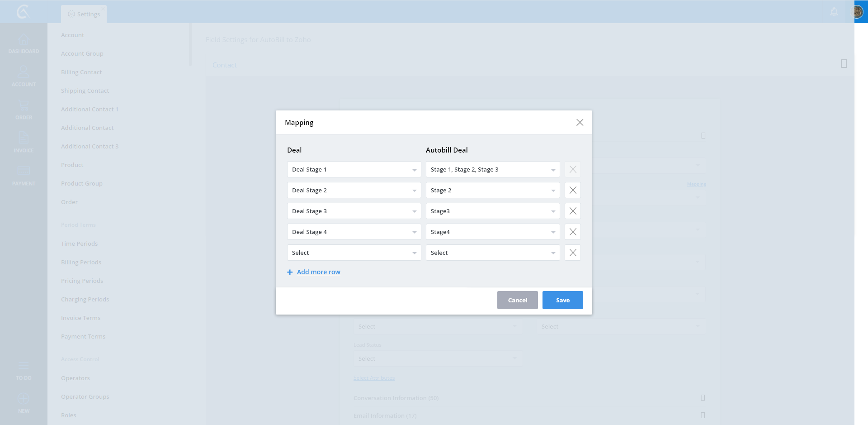Delete the Deal Stage 3 mapping row
Viewport: 868px width, 425px height.
572,211
